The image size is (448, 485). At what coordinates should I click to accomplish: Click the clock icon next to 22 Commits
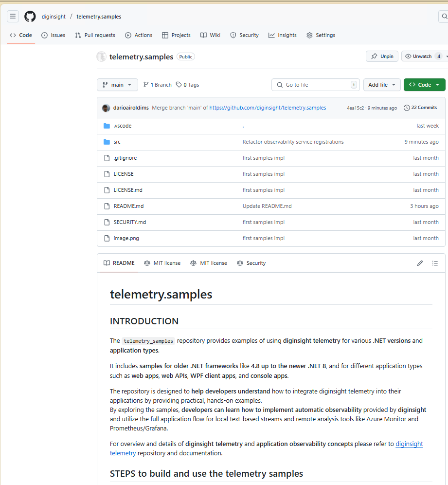click(x=407, y=108)
